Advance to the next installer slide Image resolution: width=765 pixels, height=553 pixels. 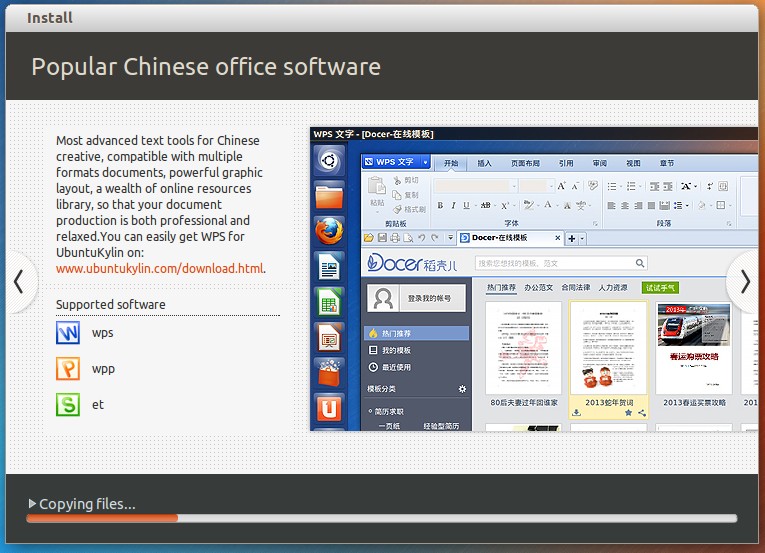745,282
